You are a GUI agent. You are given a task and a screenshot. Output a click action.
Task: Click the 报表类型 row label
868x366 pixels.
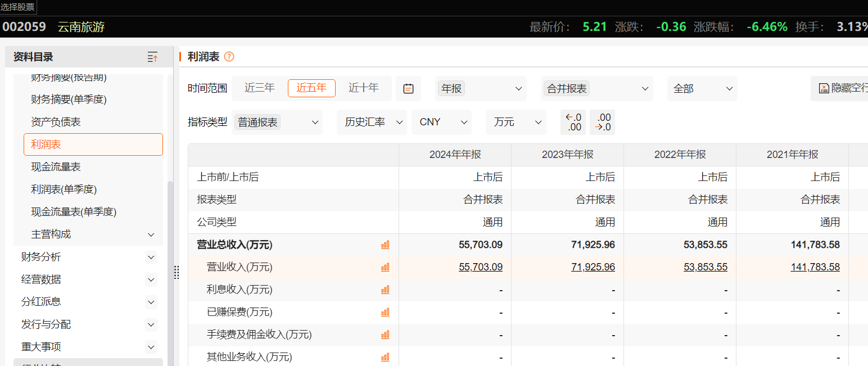click(x=216, y=200)
